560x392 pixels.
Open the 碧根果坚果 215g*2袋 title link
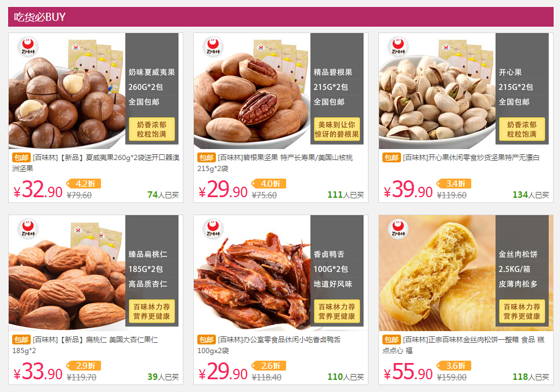[275, 163]
